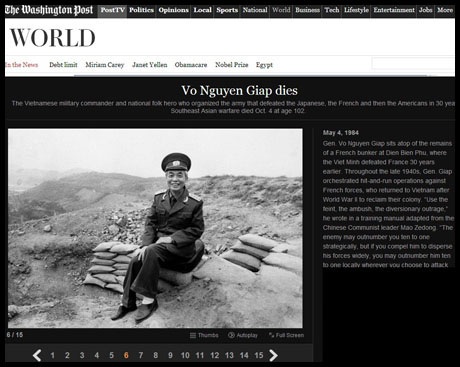Click the Giap bunker photo
The width and height of the screenshot is (460, 367).
[x=155, y=228]
